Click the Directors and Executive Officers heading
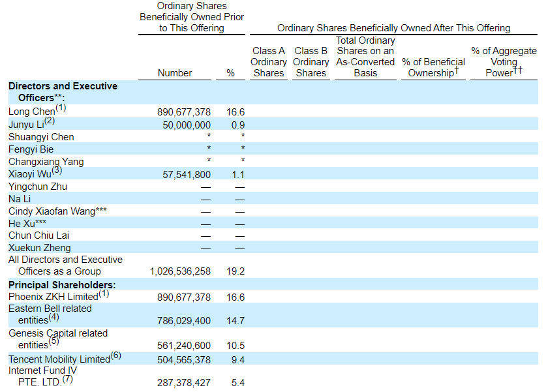Viewport: 546px width, 392px height. point(63,92)
